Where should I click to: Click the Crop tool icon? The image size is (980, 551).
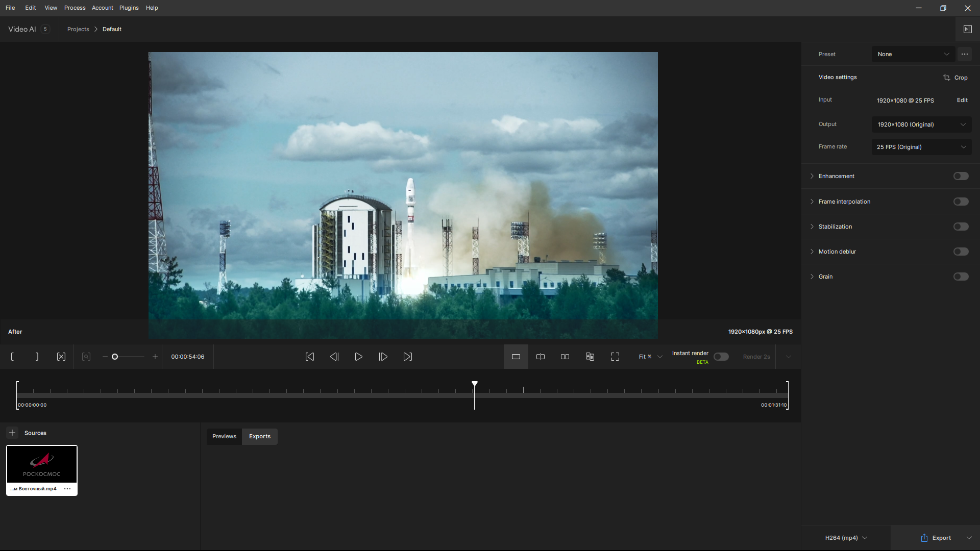[x=947, y=78]
